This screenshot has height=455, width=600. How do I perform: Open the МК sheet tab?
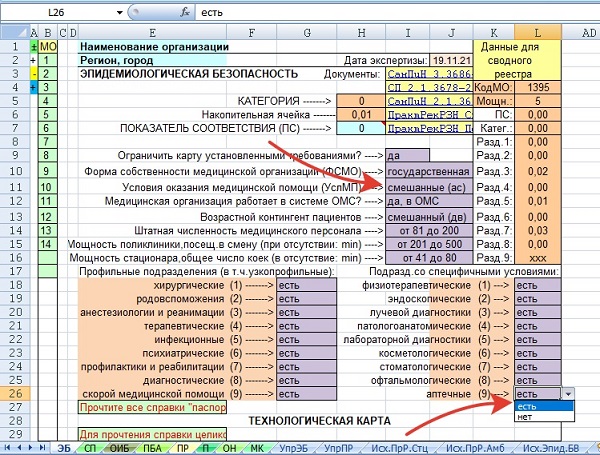(x=257, y=448)
